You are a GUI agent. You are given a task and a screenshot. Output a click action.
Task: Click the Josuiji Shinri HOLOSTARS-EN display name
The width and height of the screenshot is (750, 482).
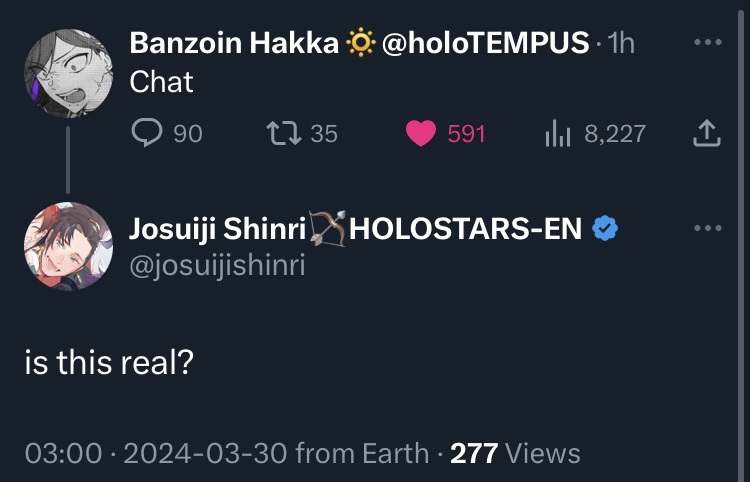click(x=355, y=229)
